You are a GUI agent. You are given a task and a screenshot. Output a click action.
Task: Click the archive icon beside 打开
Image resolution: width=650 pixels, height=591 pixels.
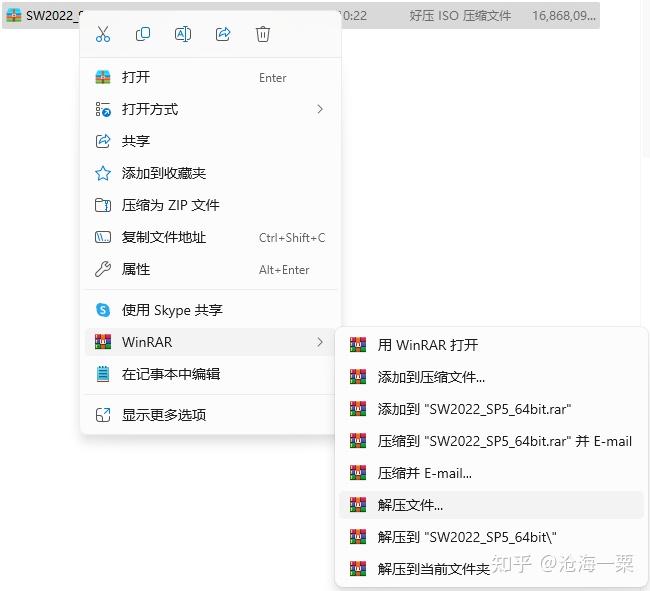click(103, 77)
